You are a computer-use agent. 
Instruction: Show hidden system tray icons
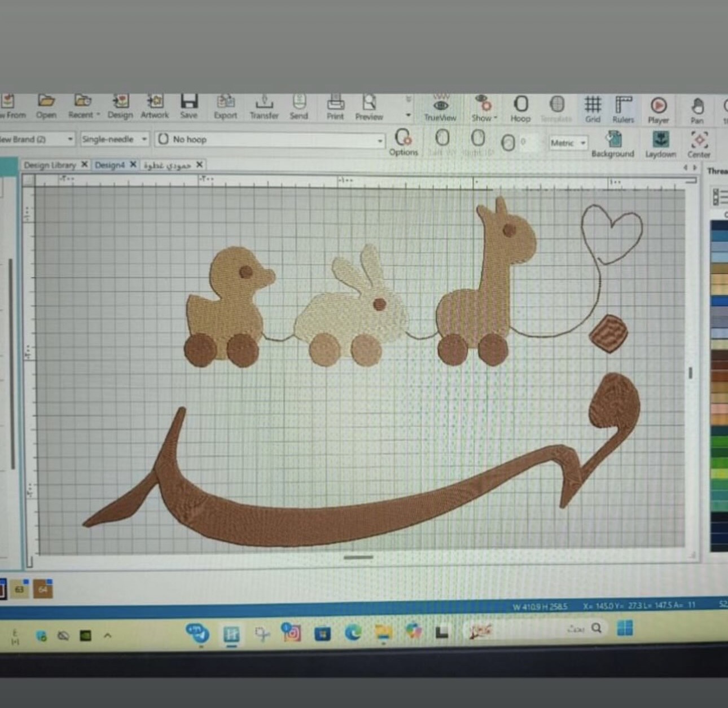coord(107,636)
